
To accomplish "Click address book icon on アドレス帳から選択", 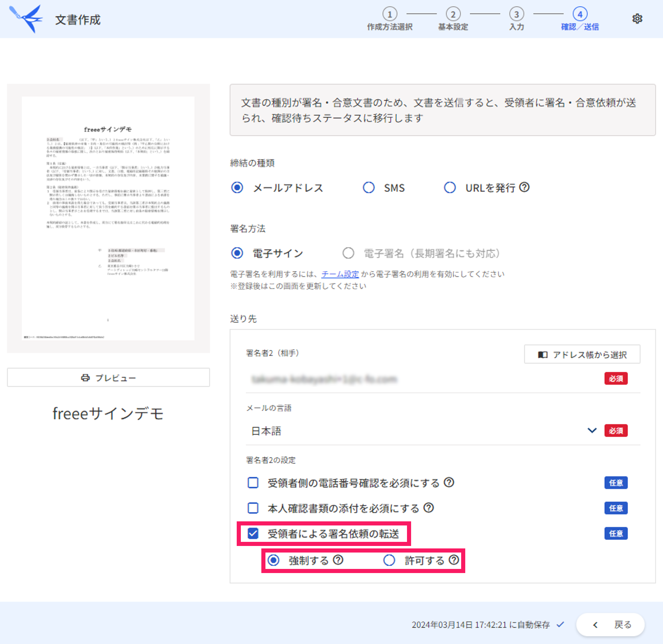I will [x=543, y=355].
